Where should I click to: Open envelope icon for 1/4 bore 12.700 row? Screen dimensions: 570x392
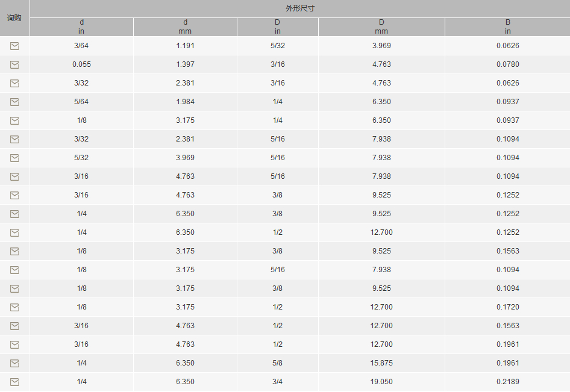coord(14,232)
